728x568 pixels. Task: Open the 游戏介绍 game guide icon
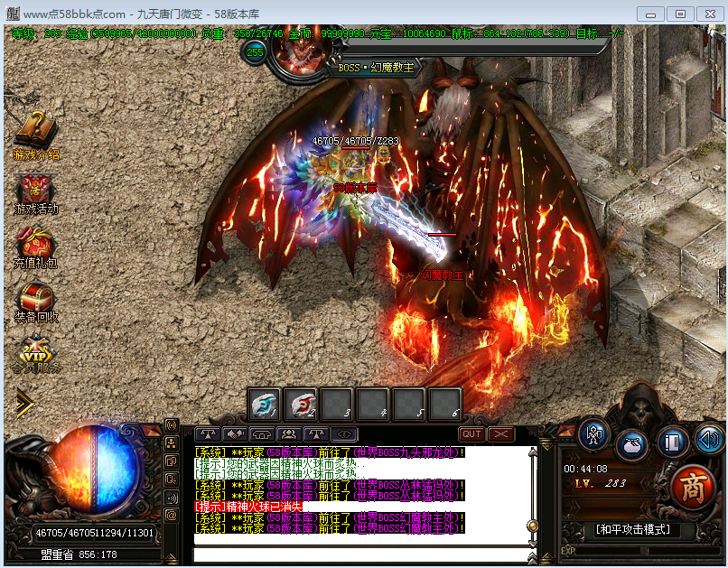[x=36, y=135]
